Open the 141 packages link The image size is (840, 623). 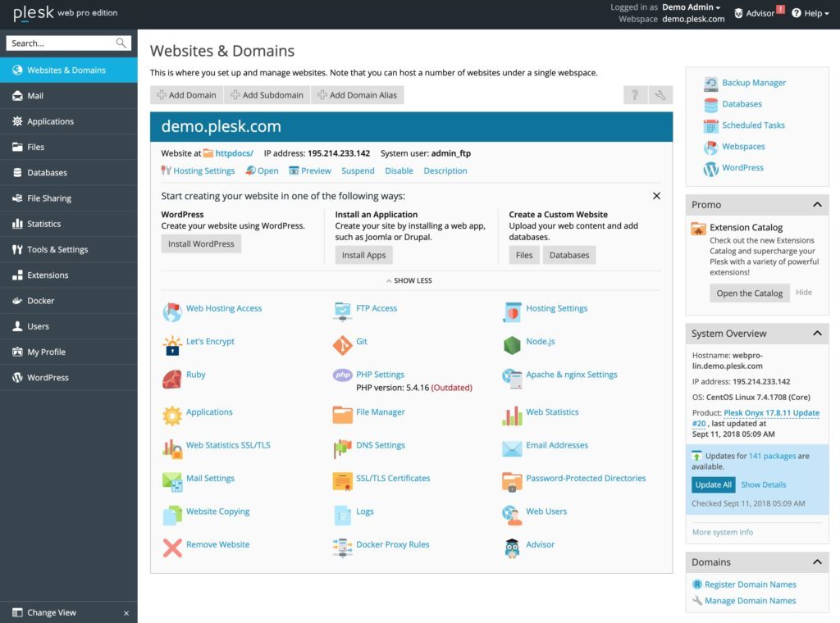pyautogui.click(x=772, y=456)
